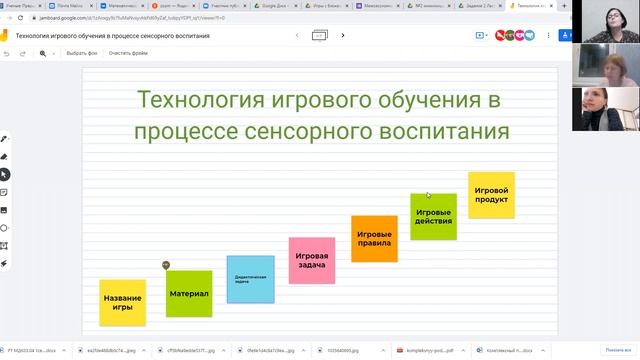Image resolution: width=640 pixels, height=360 pixels.
Task: Expand options for the jpeg download item
Action: pos(144,351)
